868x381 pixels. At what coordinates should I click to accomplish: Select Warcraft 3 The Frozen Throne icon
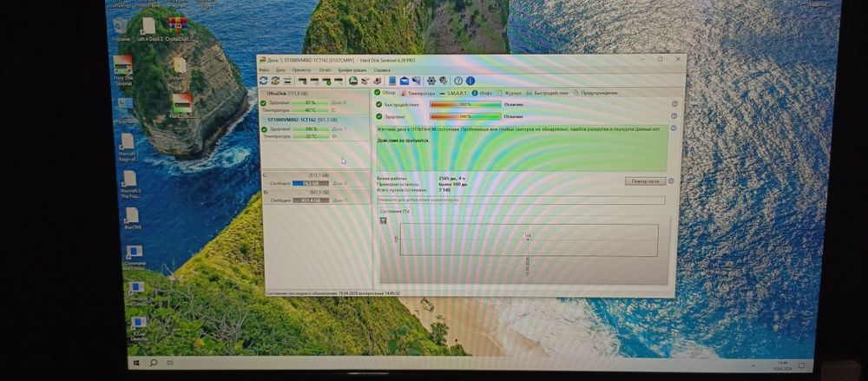coord(129,185)
